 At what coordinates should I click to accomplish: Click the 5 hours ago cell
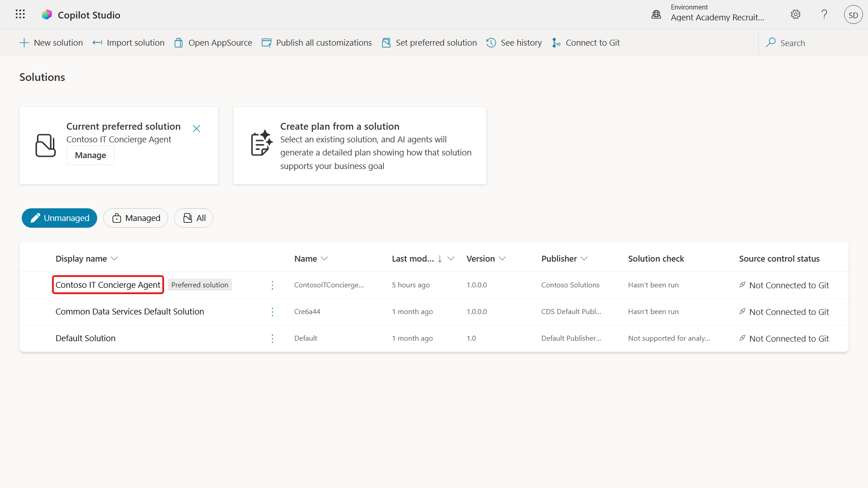(x=410, y=285)
